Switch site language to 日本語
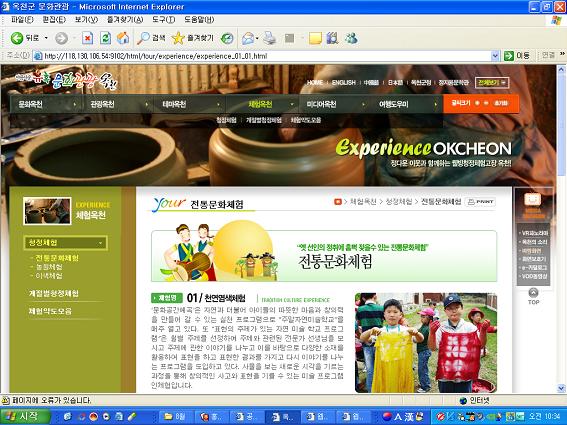The height and width of the screenshot is (425, 567). 395,82
